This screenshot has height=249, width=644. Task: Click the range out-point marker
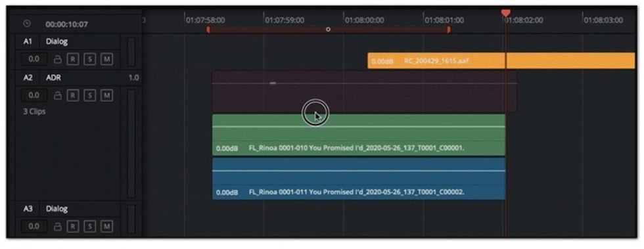point(448,30)
